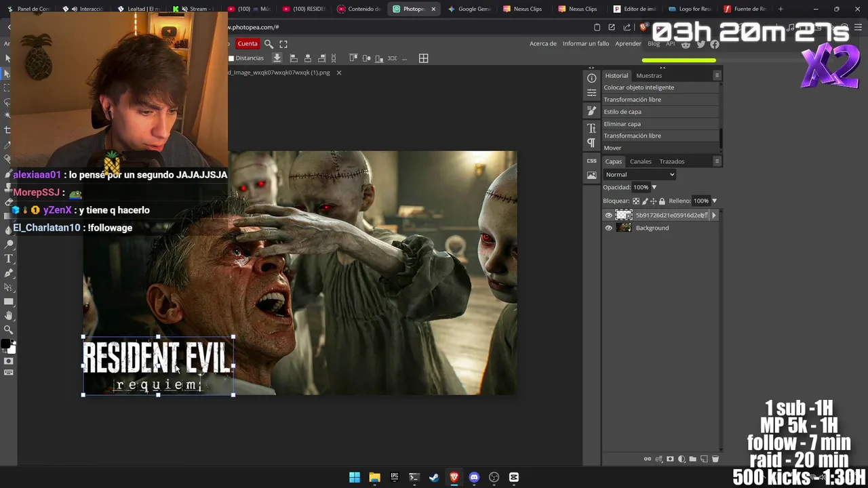Close the open document tab with X

339,73
